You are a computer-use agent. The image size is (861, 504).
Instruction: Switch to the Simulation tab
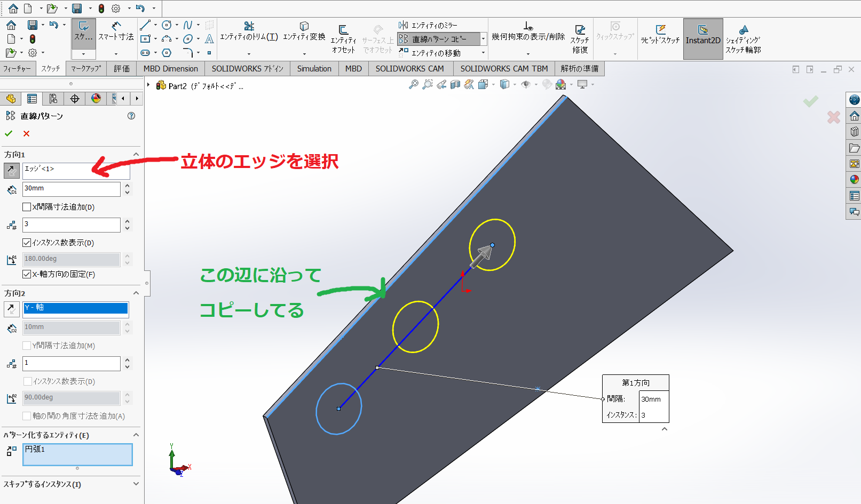tap(314, 69)
